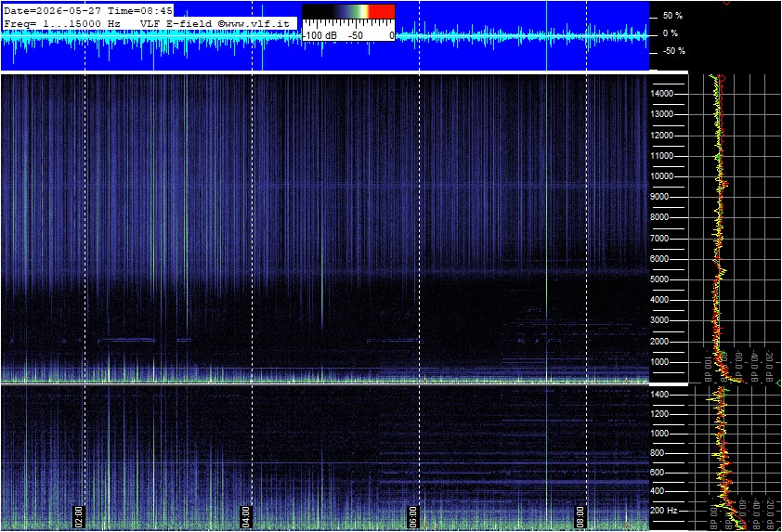
Task: Click the 1400 label on the low-frequency axis
Action: (x=659, y=395)
